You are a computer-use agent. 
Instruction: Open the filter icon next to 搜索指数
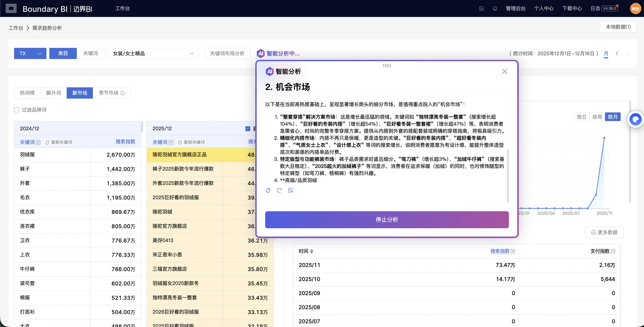513,251
